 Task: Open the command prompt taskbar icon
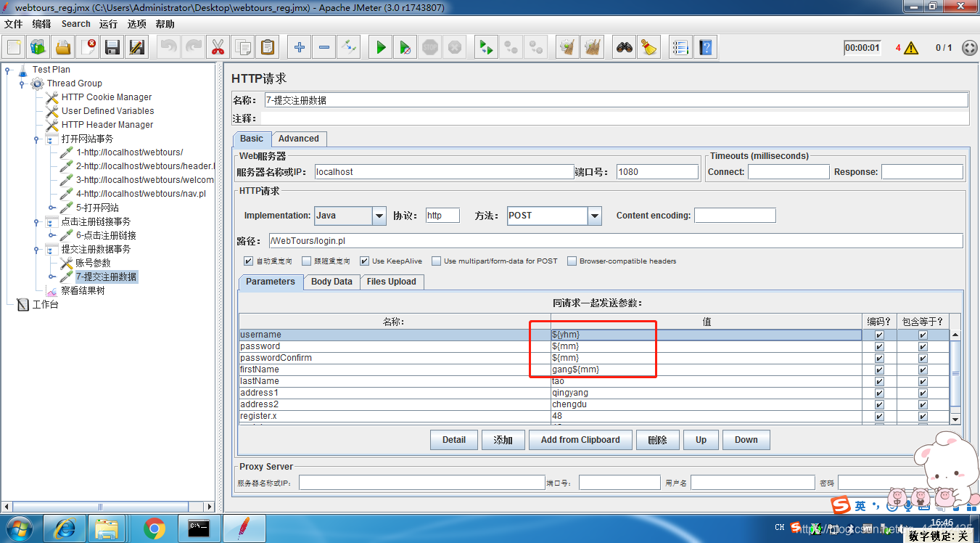199,528
